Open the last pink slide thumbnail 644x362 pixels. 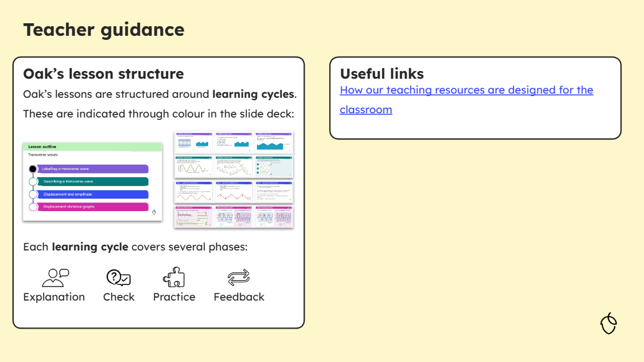tap(274, 216)
